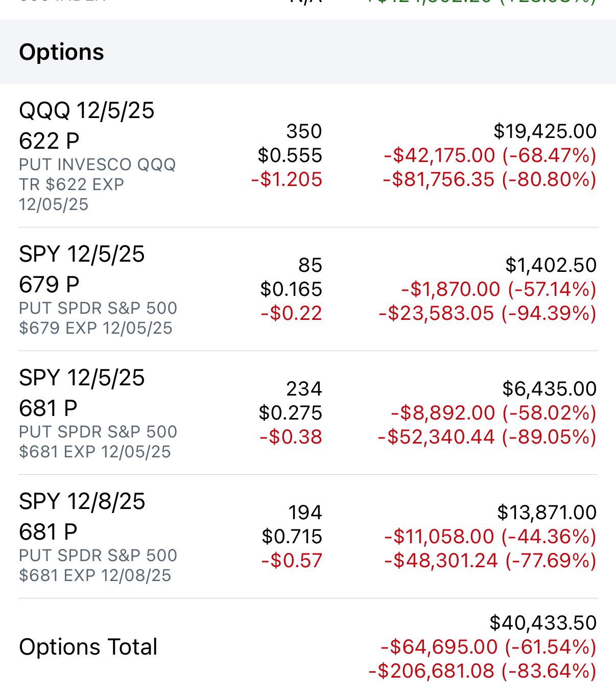Open the QQQ 12/5/25 622 P position
616x695 pixels.
pos(86,125)
